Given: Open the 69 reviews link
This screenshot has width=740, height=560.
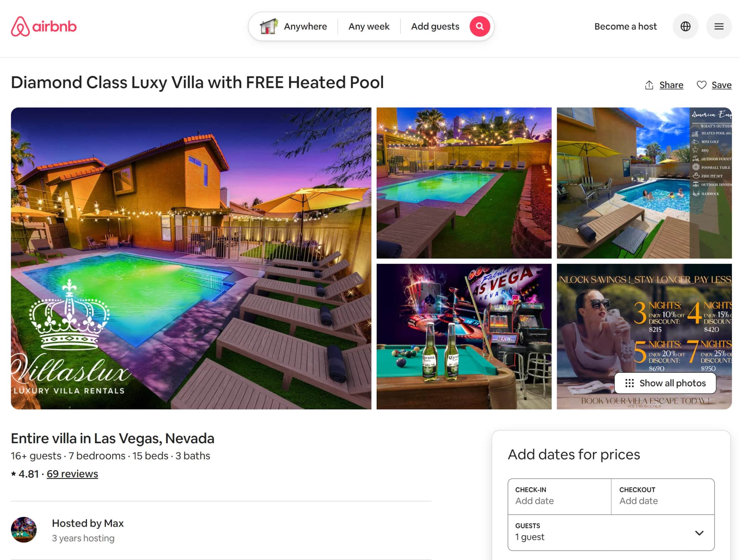Looking at the screenshot, I should (x=72, y=474).
